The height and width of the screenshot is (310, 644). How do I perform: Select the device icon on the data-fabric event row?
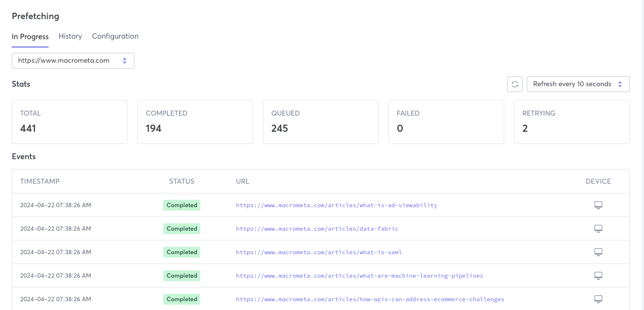598,228
